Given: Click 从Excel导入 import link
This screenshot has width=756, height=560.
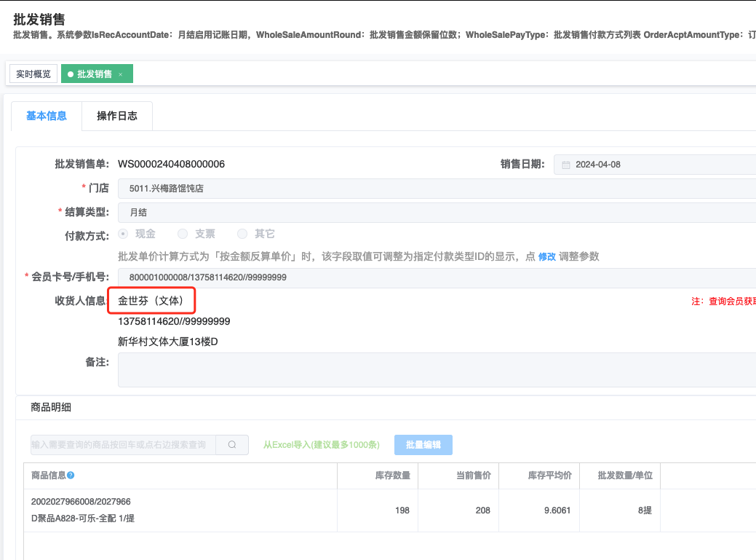Looking at the screenshot, I should point(321,445).
